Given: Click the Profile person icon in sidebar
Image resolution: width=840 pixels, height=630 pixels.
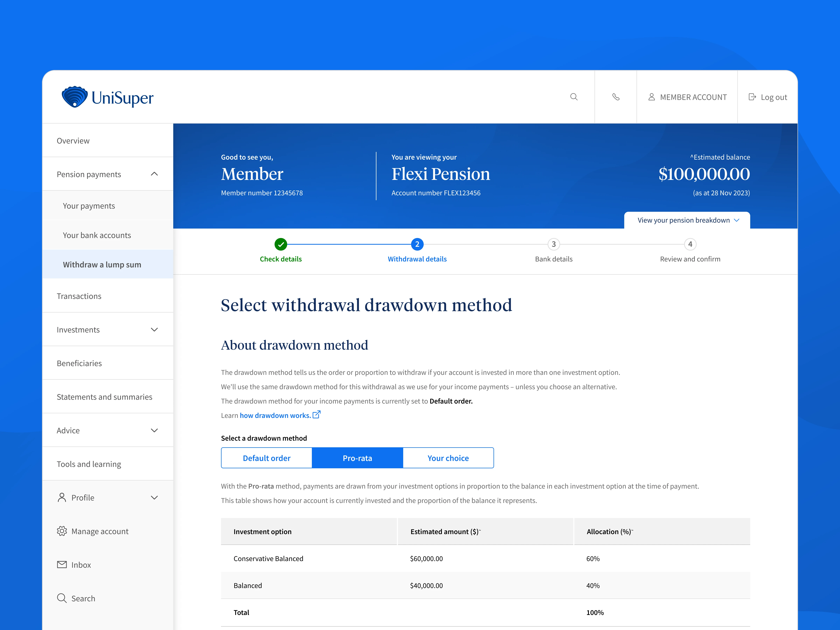Looking at the screenshot, I should pos(62,498).
